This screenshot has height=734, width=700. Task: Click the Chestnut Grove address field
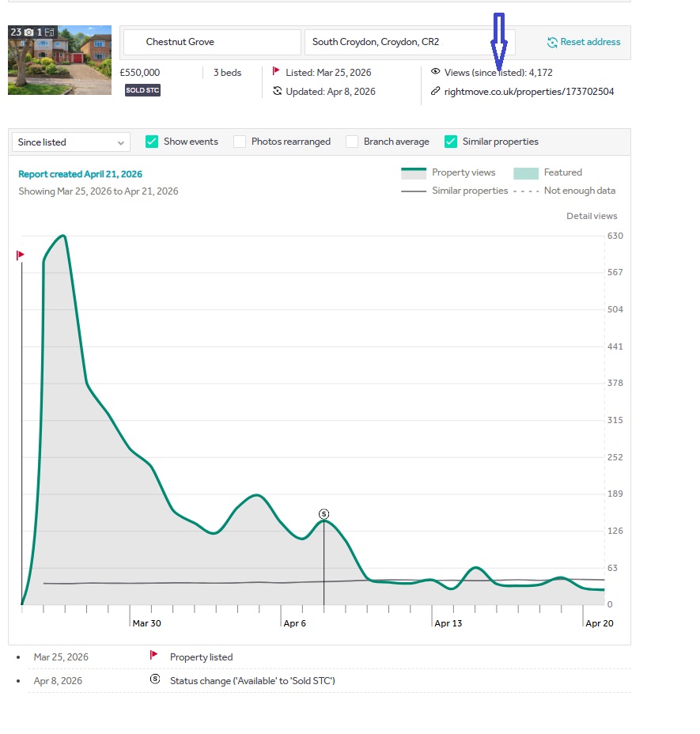[211, 42]
